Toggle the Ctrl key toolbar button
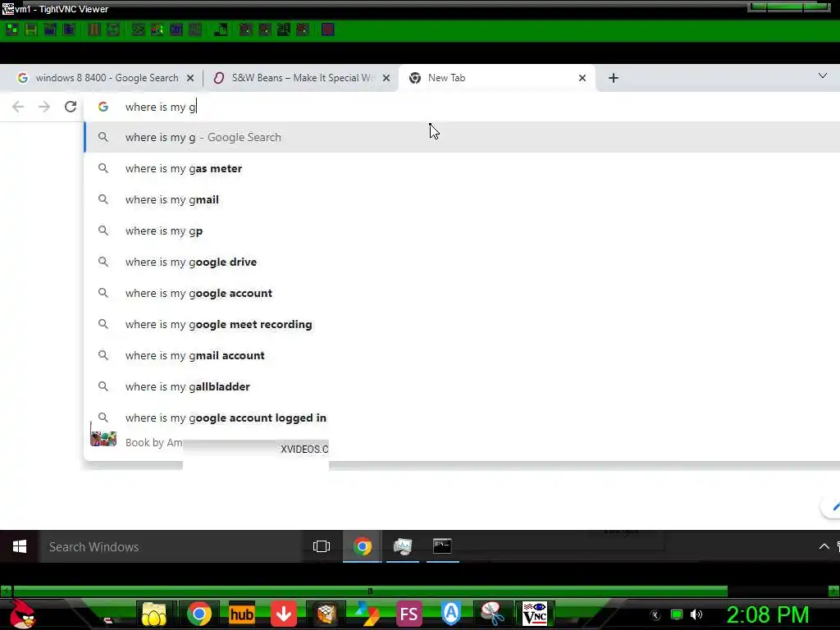Viewport: 840px width, 630px height. tap(176, 30)
